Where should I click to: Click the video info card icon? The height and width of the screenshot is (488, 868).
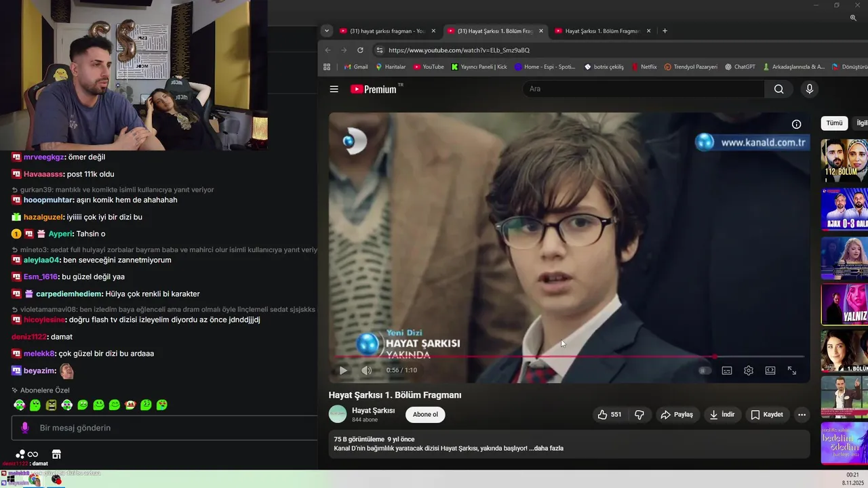[796, 124]
